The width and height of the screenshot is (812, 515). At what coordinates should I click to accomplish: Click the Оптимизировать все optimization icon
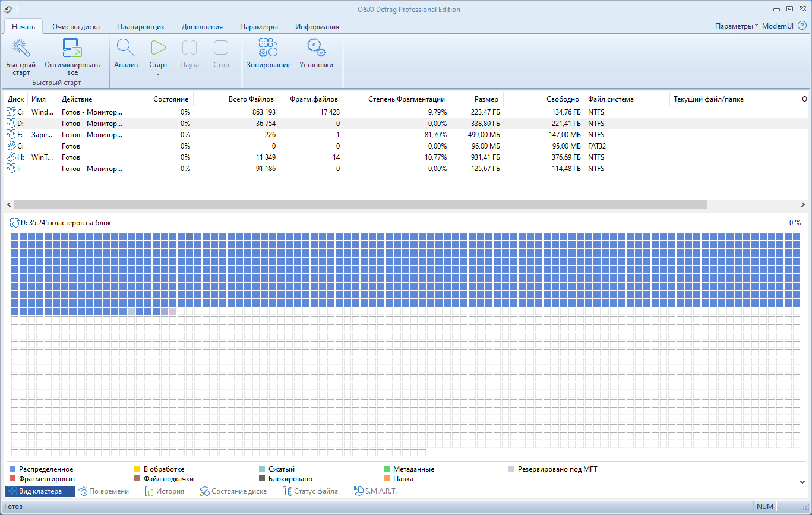click(x=71, y=46)
